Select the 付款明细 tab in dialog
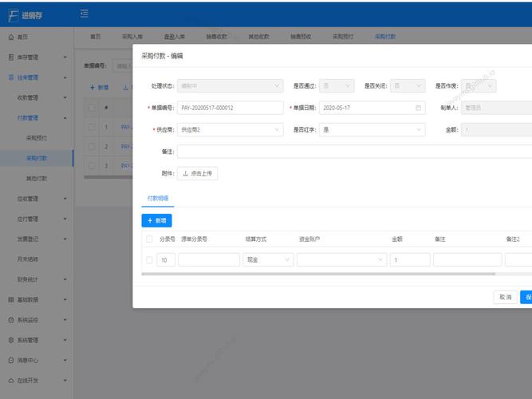Viewport: 532px width, 399px height. [x=158, y=198]
